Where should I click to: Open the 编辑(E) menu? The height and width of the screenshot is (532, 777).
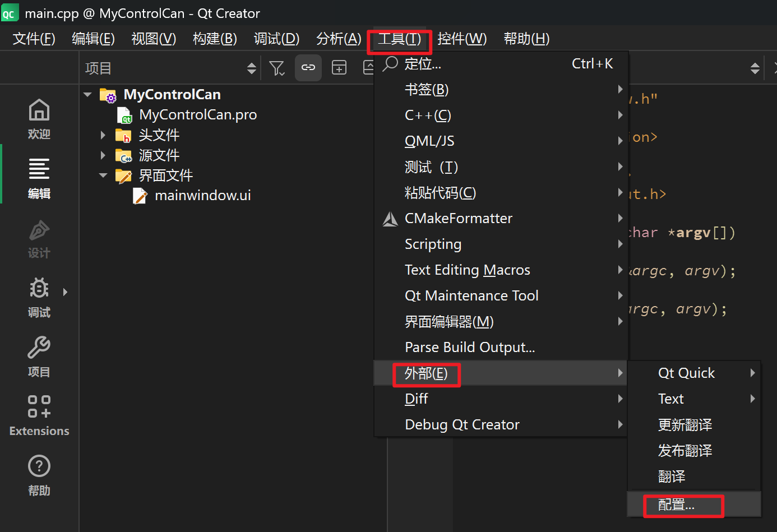pos(93,39)
